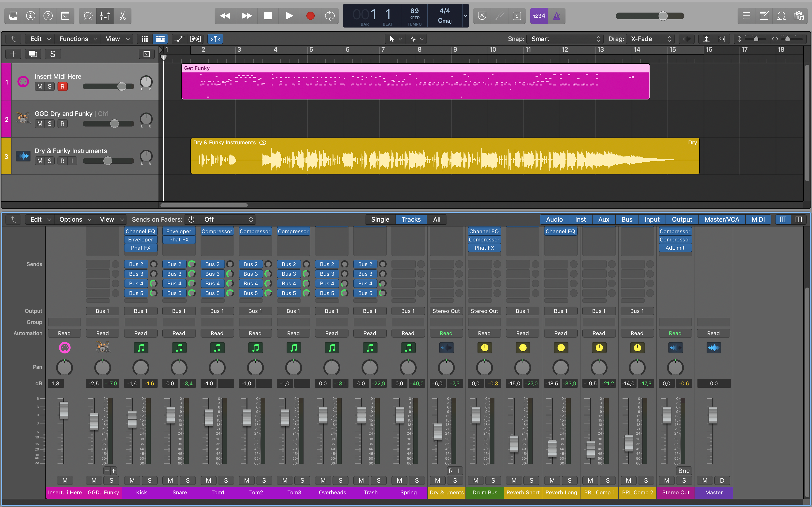Screen dimensions: 812x507
Task: Open the Loop Browser icon
Action: click(x=781, y=16)
